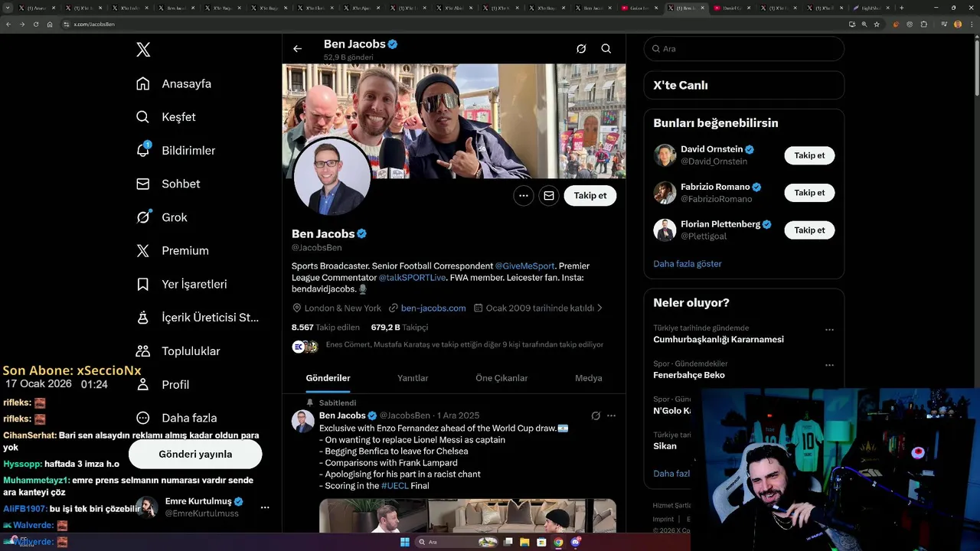This screenshot has width=980, height=551.
Task: Open the Sikan trend
Action: [665, 445]
